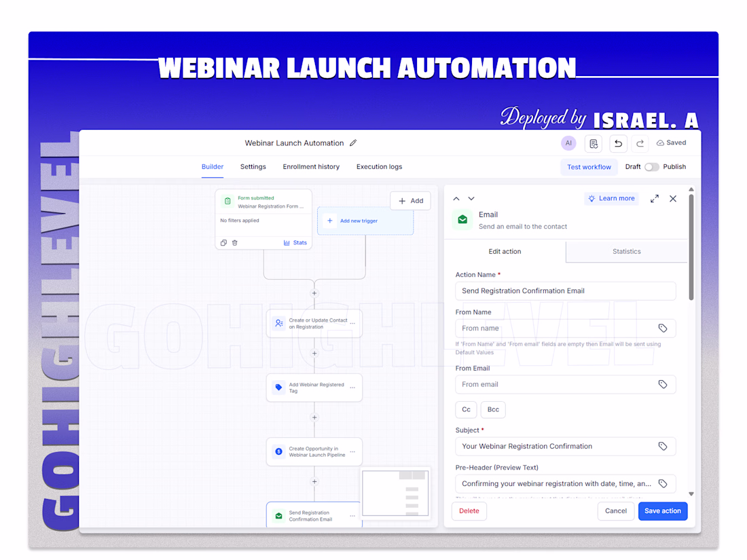Image resolution: width=747 pixels, height=560 pixels.
Task: Close the Email action panel
Action: [x=673, y=199]
